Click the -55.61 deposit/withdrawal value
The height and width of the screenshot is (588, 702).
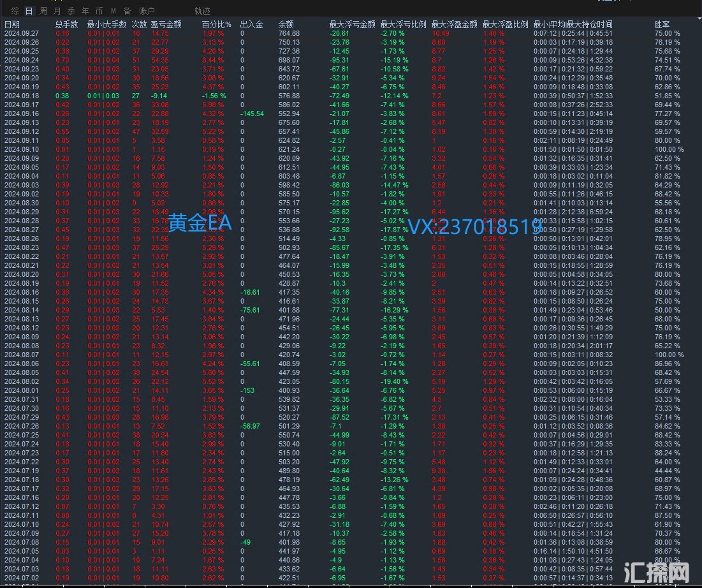click(x=251, y=364)
